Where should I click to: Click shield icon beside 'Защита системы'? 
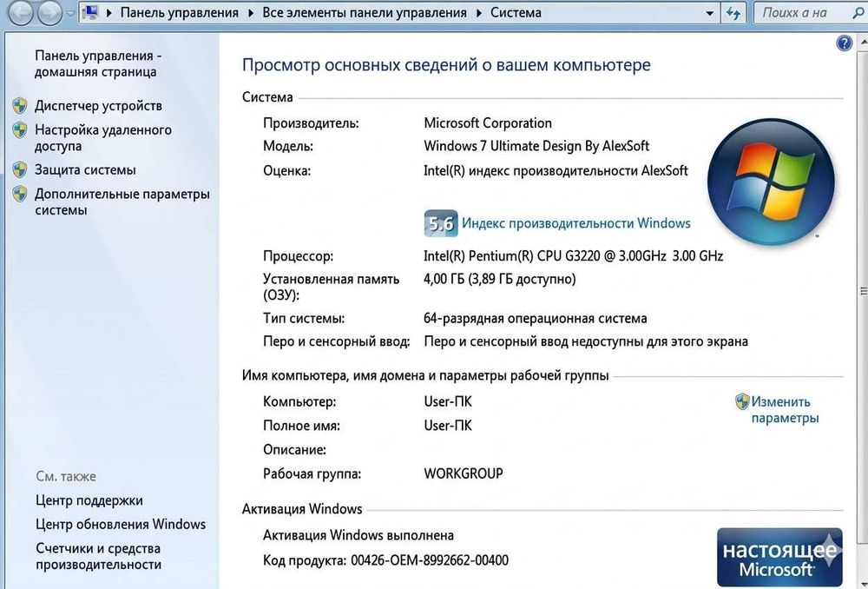[20, 169]
